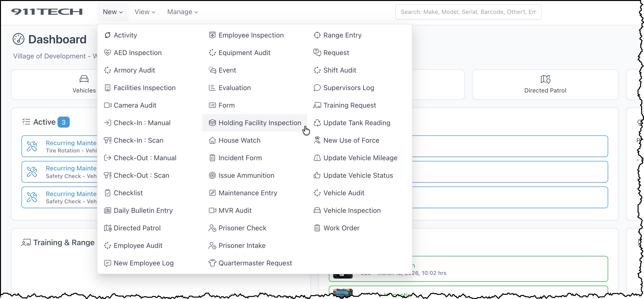The height and width of the screenshot is (299, 644).
Task: Click the House Watch home icon
Action: click(212, 140)
